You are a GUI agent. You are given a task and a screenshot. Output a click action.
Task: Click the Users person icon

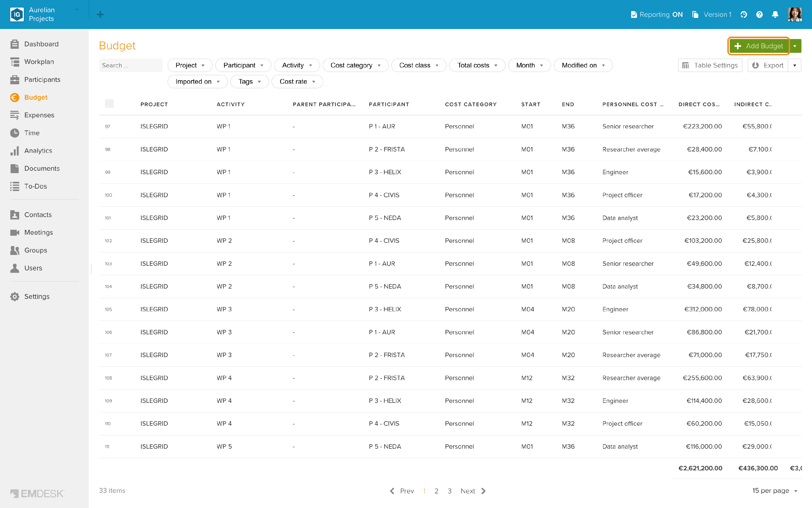point(14,268)
